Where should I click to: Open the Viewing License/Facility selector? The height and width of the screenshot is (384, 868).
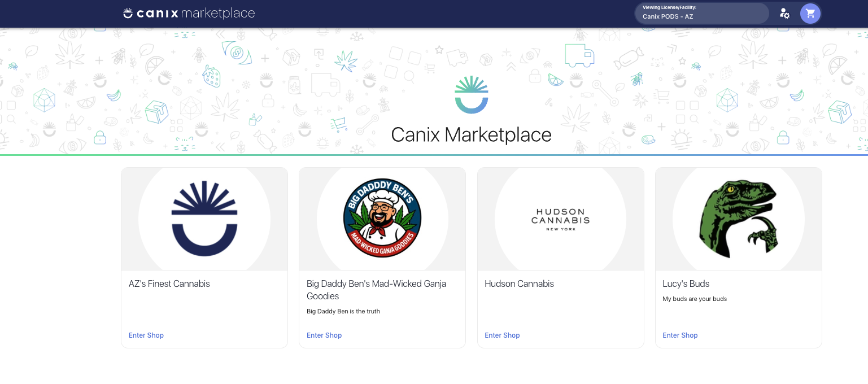[701, 13]
